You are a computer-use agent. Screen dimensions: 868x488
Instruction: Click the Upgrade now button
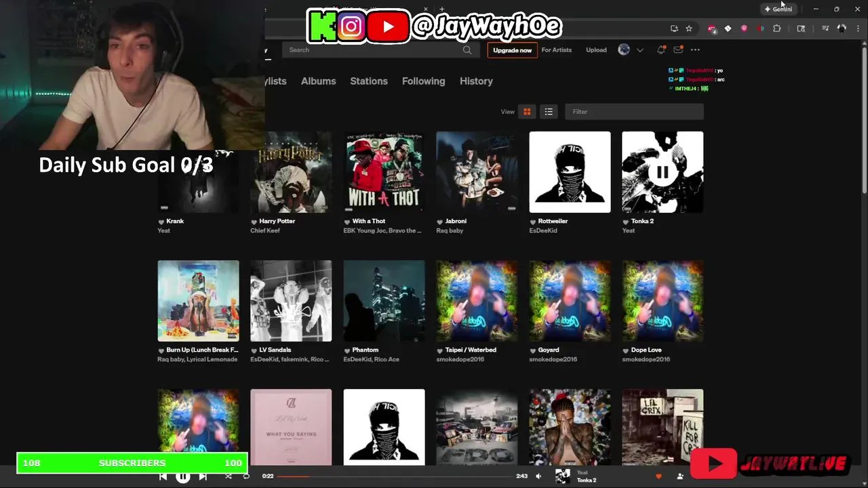pos(512,50)
